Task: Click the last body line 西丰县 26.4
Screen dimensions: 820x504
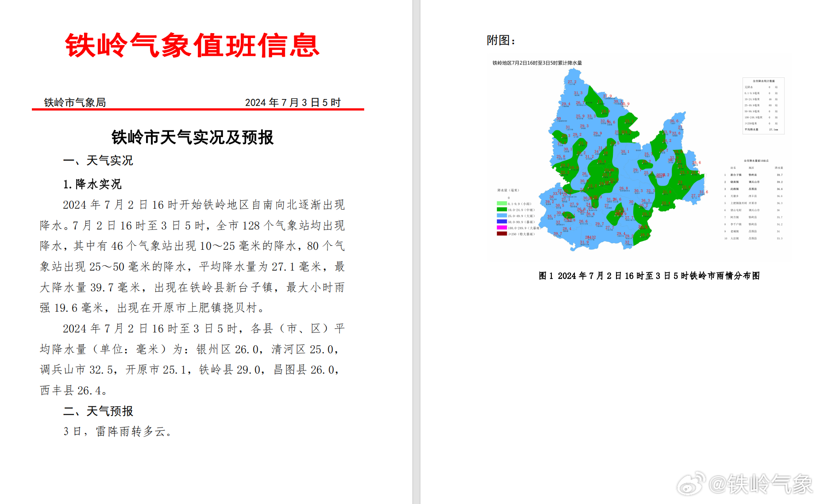Action: point(73,390)
